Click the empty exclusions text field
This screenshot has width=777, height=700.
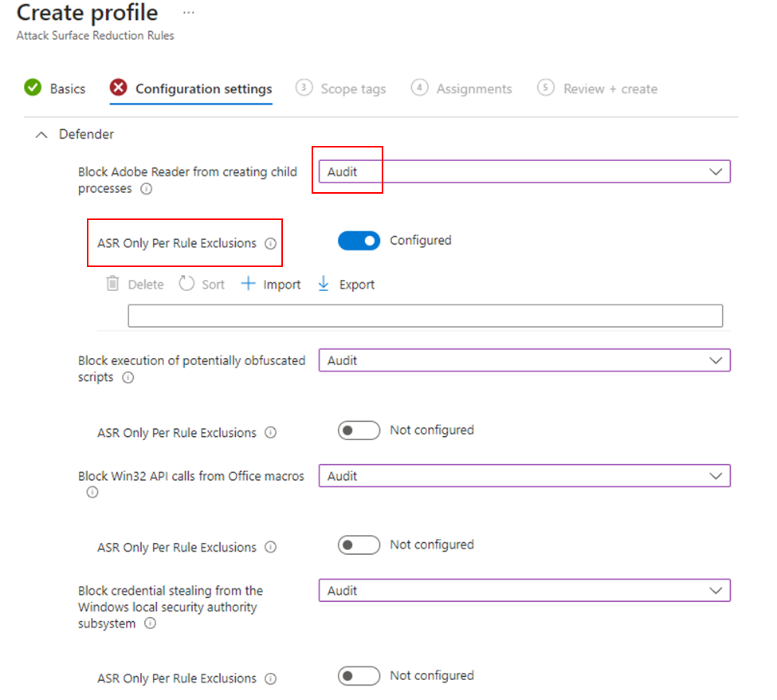click(426, 316)
